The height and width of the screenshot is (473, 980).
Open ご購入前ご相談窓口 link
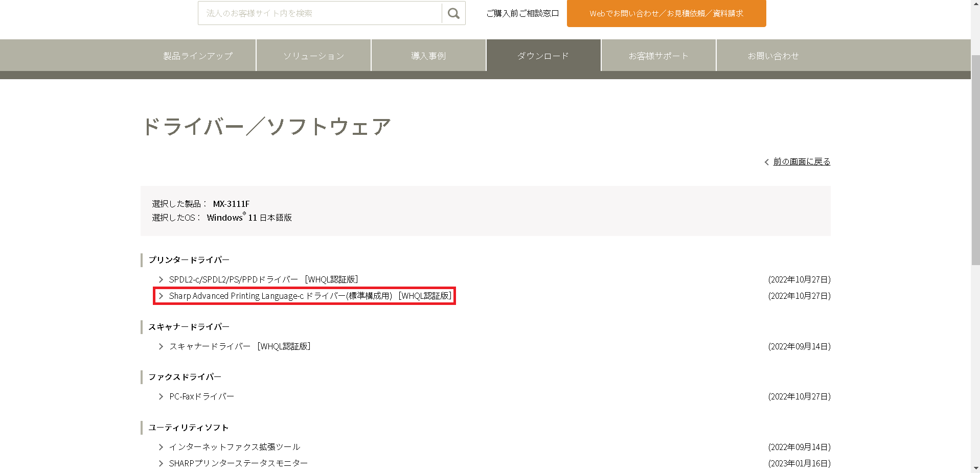pyautogui.click(x=522, y=13)
